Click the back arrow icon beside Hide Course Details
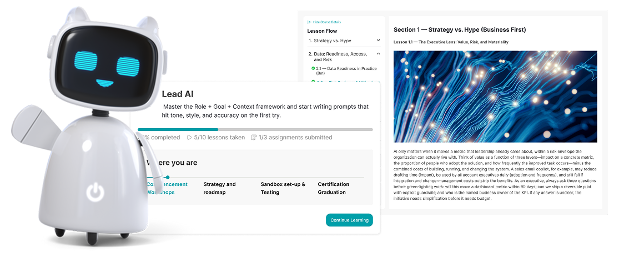The height and width of the screenshot is (257, 644). coord(309,22)
